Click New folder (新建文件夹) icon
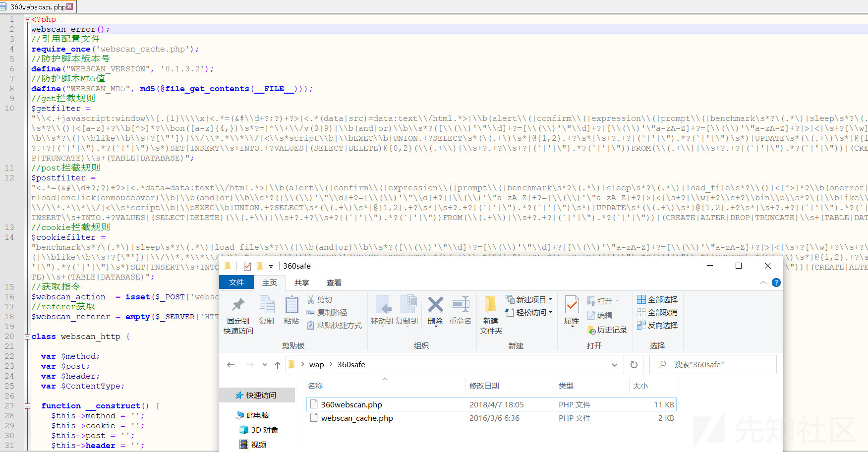This screenshot has height=452, width=868. pyautogui.click(x=490, y=305)
